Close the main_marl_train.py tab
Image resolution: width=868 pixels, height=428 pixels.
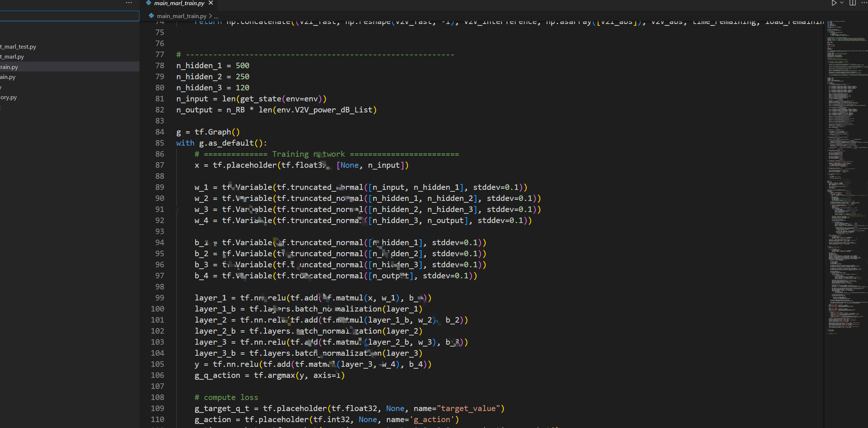pyautogui.click(x=211, y=3)
